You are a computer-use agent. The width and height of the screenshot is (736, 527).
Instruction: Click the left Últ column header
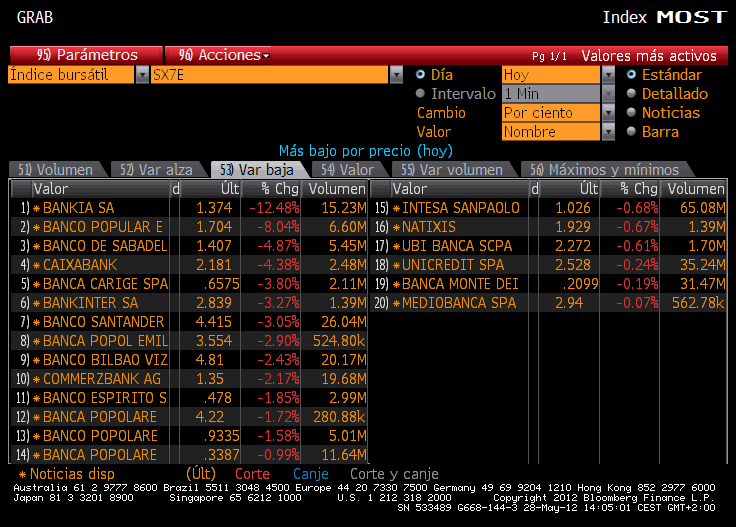coord(210,189)
